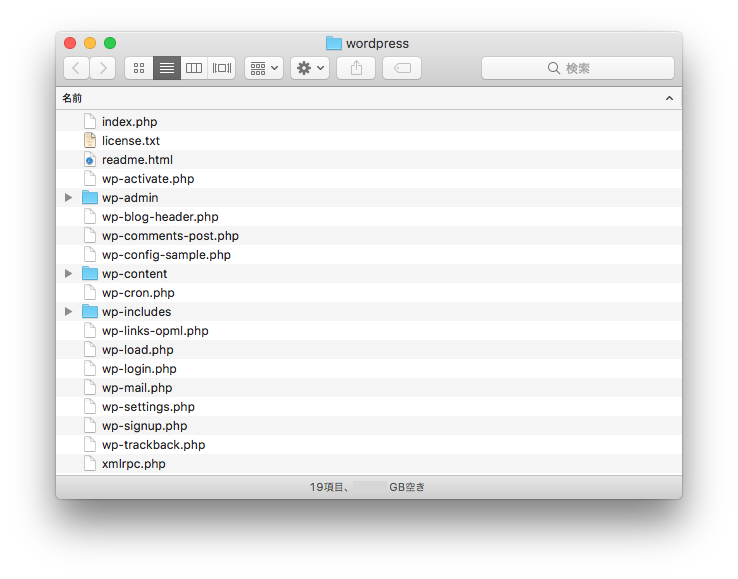Select wp-login.php file name
The width and height of the screenshot is (738, 579).
(139, 369)
